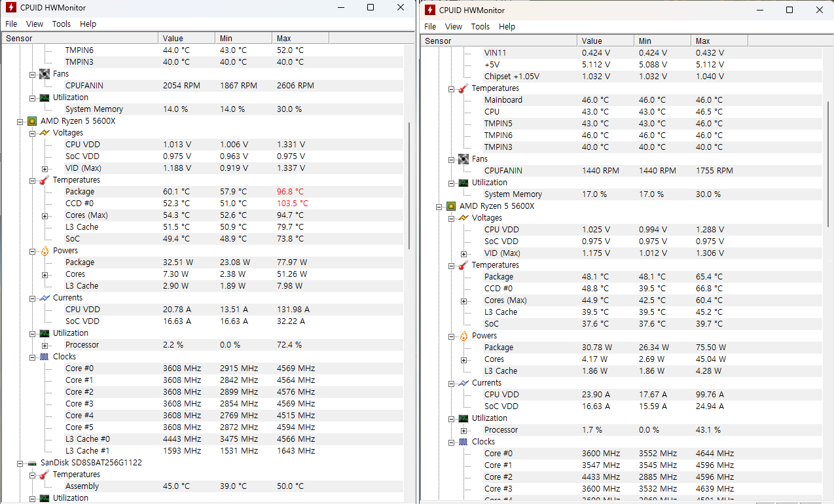Click the Currents icon in the right window
Viewport: 834px width, 504px height.
pyautogui.click(x=463, y=383)
